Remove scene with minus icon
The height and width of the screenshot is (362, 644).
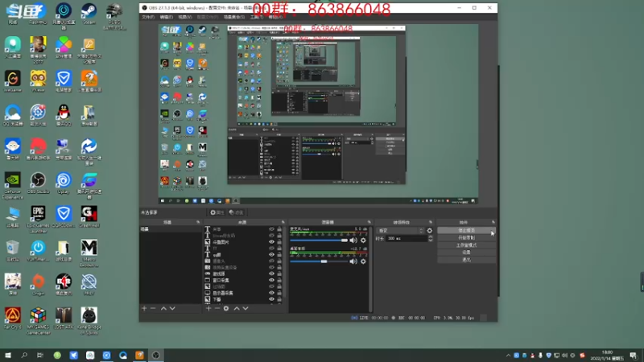click(x=153, y=308)
